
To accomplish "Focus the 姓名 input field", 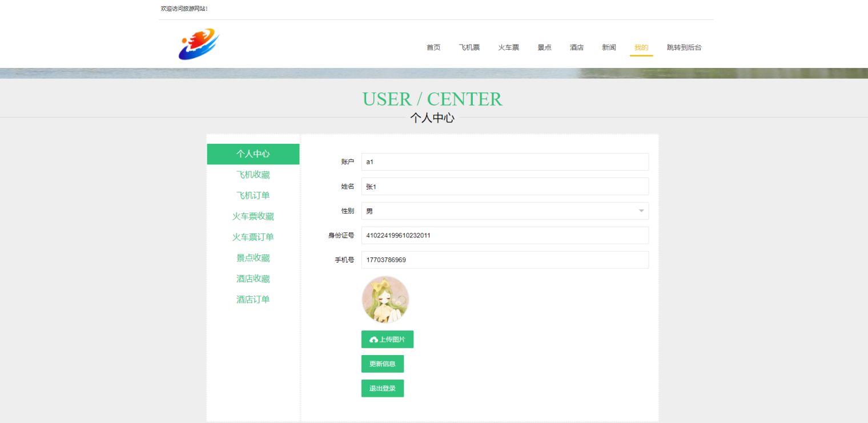I will (505, 186).
